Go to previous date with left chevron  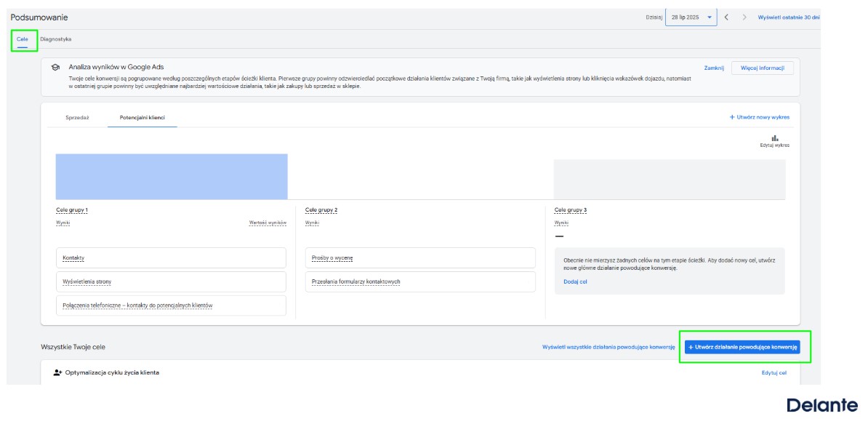click(x=726, y=17)
